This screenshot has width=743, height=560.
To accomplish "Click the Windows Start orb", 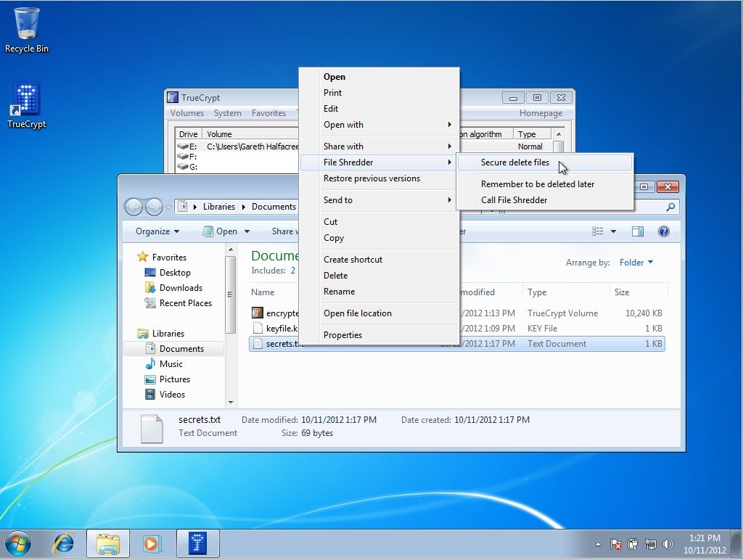I will 18,543.
